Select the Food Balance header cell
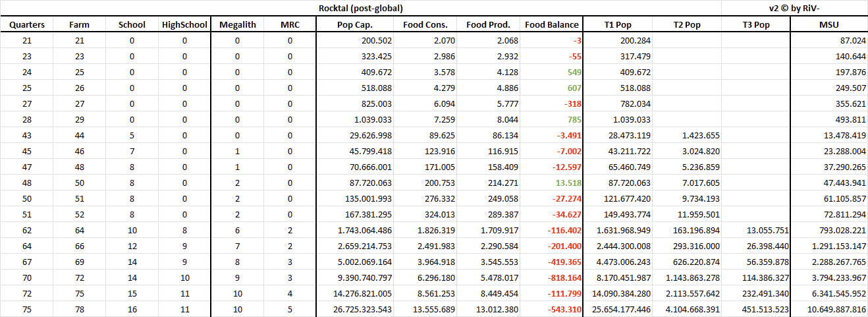Screen dimensions: 868x317 (552, 25)
